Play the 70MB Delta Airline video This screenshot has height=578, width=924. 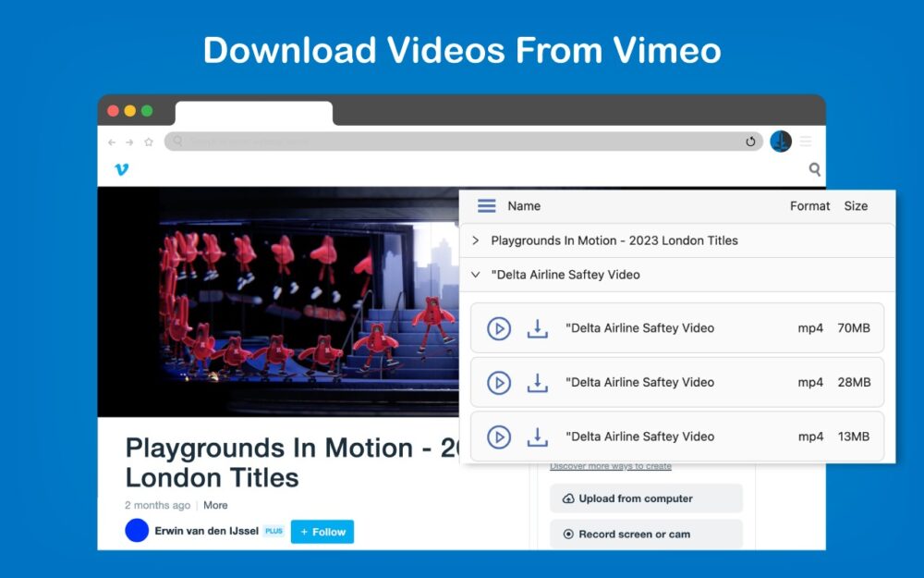(499, 328)
